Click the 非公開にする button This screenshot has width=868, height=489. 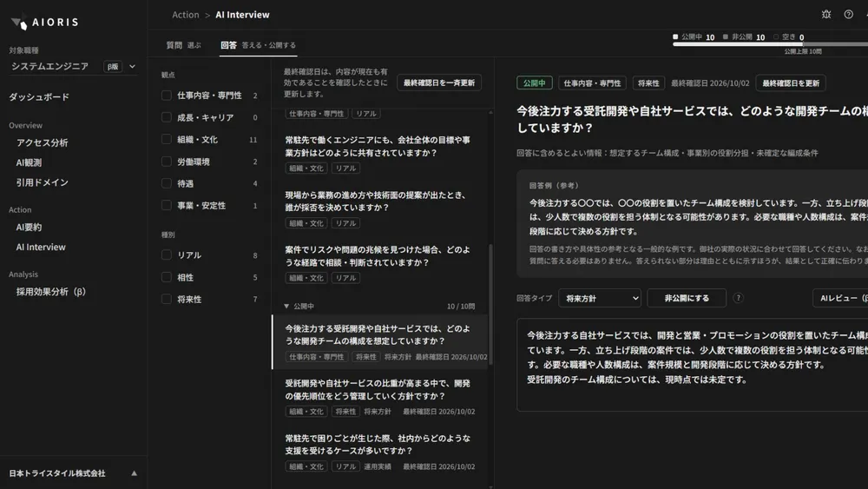[x=687, y=298]
